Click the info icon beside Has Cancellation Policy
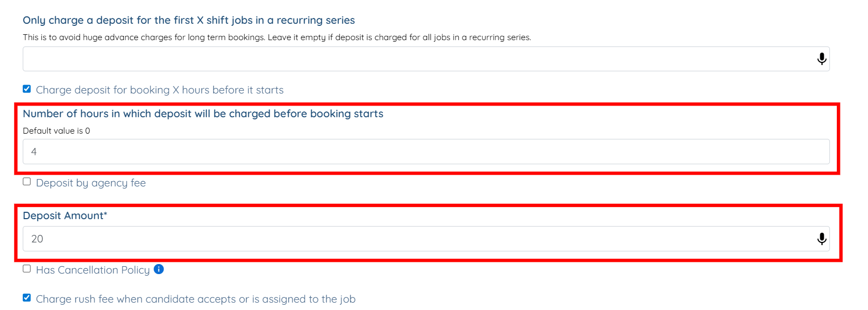This screenshot has width=868, height=310. tap(159, 269)
